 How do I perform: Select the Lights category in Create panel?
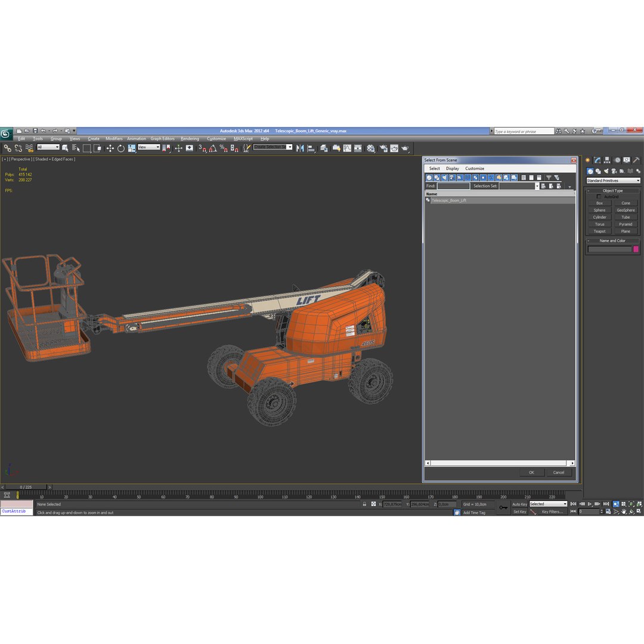606,171
